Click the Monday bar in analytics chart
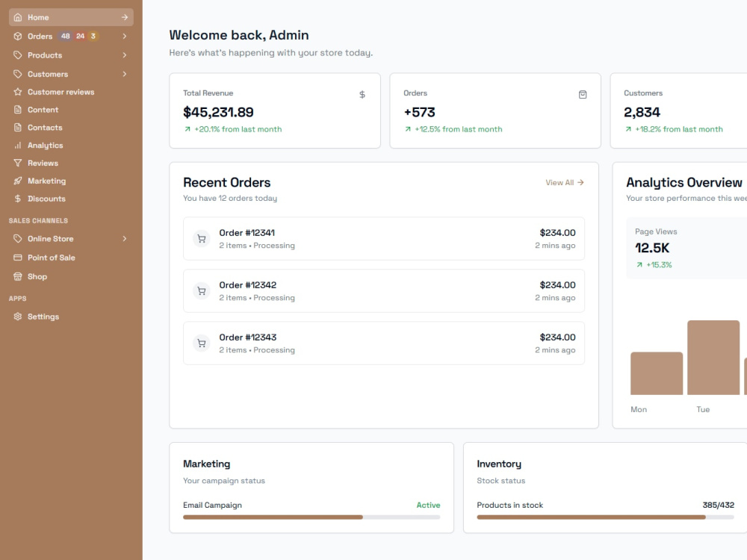Image resolution: width=747 pixels, height=560 pixels. [x=657, y=373]
